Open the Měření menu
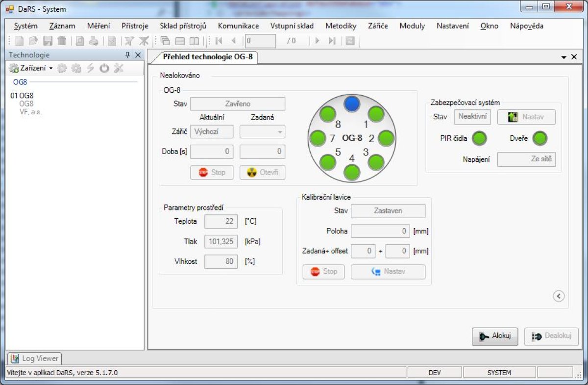Viewport: 588px width, 385px height. click(98, 26)
